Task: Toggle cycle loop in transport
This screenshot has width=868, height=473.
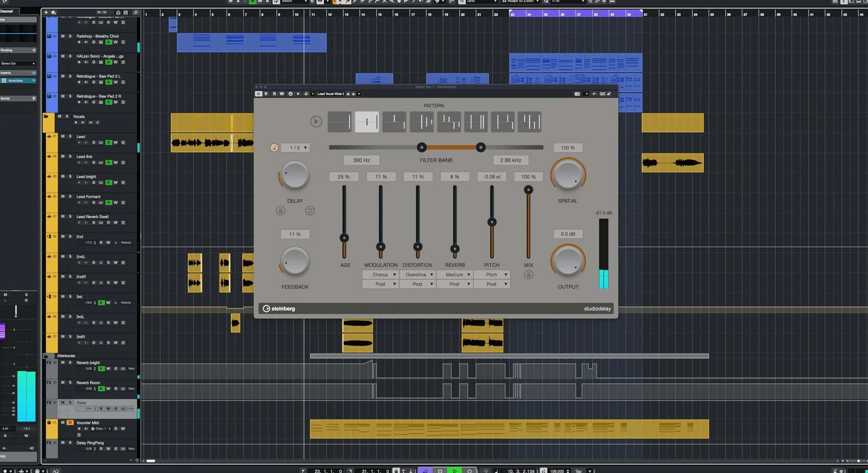Action: 425,471
